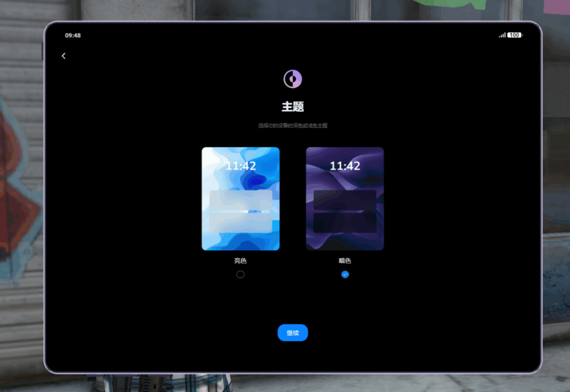Click the 暗色 label
This screenshot has width=570, height=392.
coord(345,261)
